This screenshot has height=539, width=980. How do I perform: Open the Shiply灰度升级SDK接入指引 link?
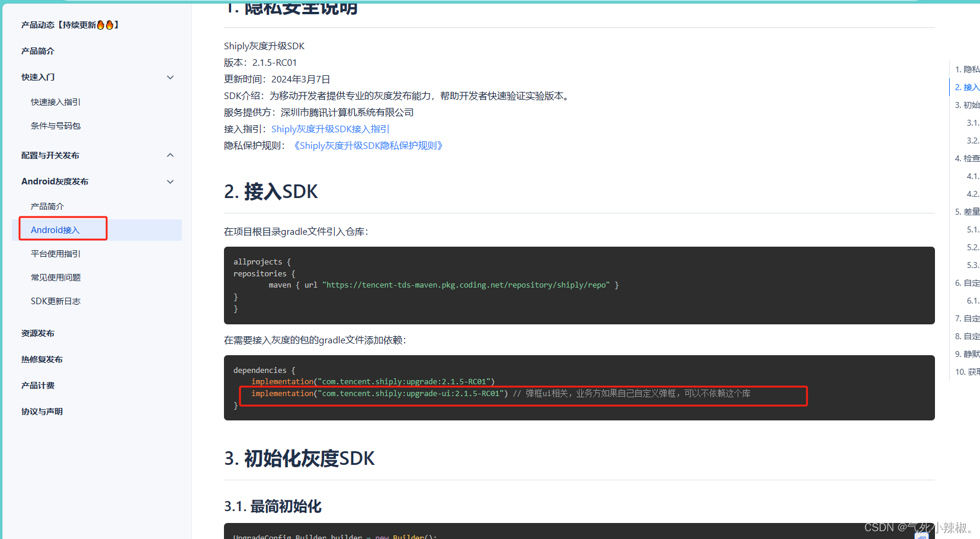(x=330, y=128)
